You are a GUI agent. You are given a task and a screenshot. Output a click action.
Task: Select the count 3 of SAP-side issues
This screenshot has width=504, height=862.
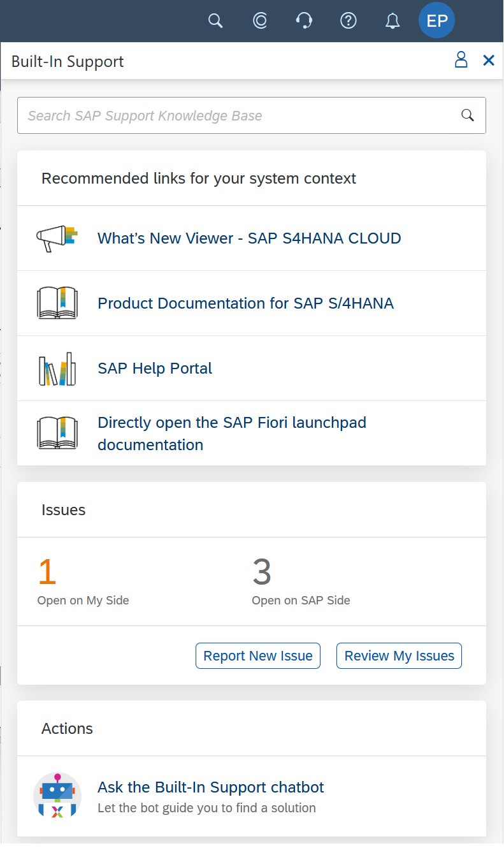(x=262, y=572)
